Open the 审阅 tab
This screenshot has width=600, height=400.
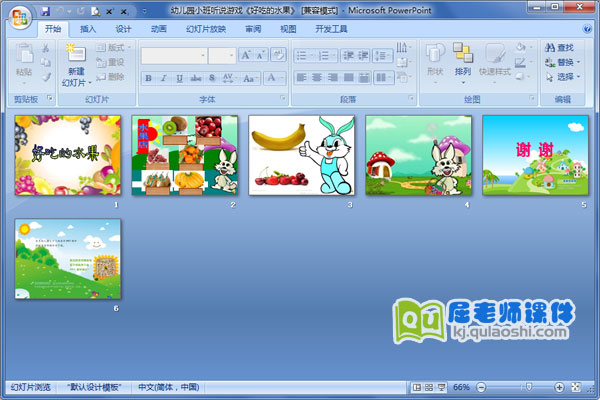click(x=253, y=29)
